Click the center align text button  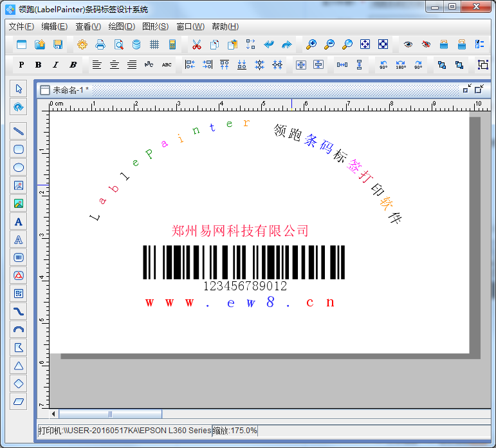point(115,64)
